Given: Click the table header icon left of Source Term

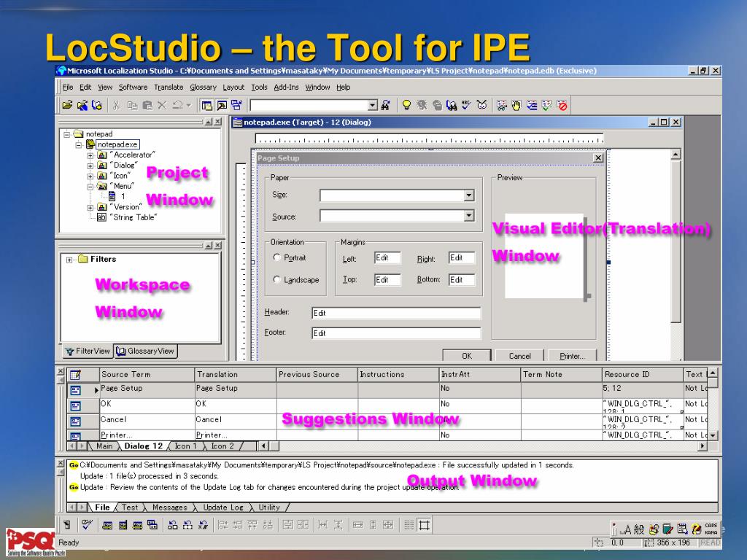Looking at the screenshot, I should click(75, 375).
